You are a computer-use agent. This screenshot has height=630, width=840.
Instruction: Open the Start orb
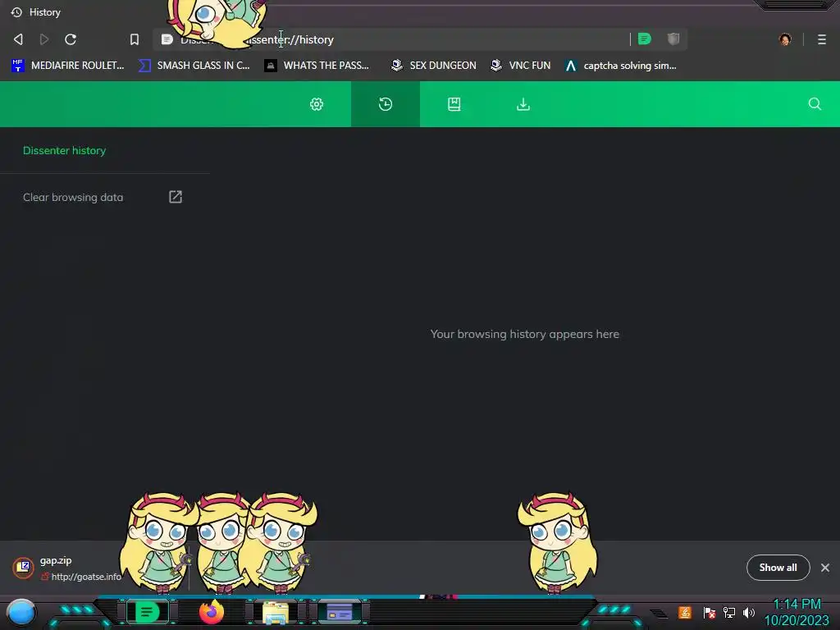coord(21,613)
